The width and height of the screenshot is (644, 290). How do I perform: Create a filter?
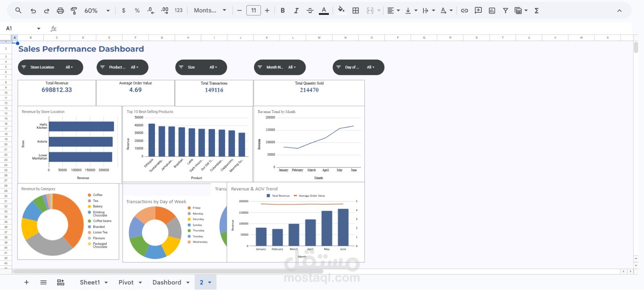tap(506, 10)
